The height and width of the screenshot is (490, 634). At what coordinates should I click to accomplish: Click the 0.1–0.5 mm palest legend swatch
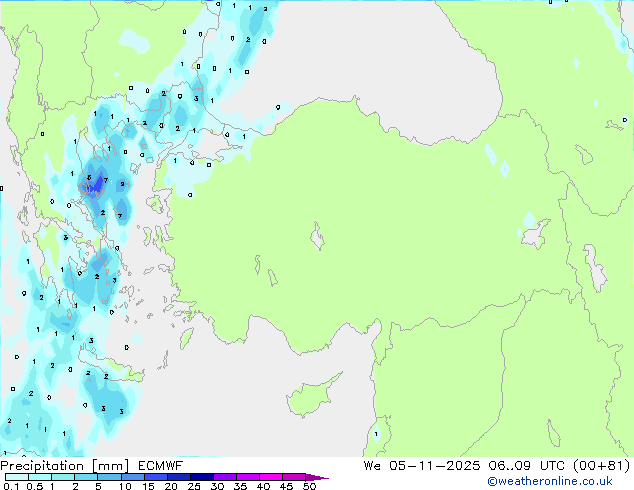point(17,477)
